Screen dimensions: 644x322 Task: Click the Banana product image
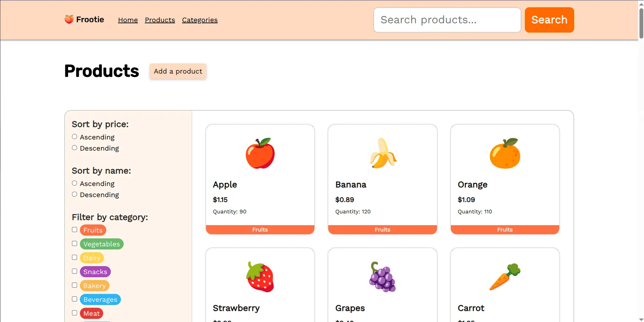click(x=382, y=153)
